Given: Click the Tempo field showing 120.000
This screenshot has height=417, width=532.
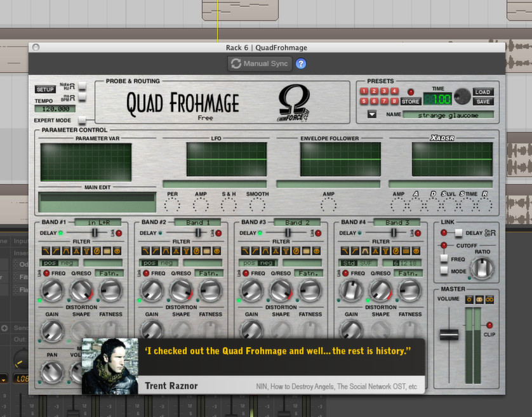Looking at the screenshot, I should coord(55,109).
